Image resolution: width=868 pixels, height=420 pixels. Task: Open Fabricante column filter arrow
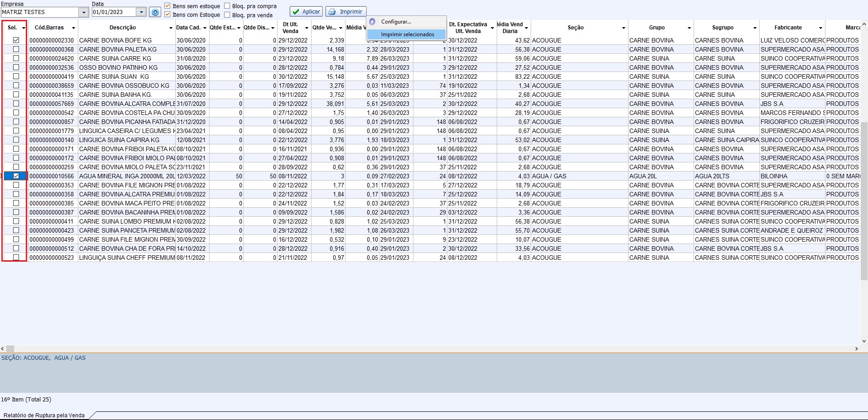click(x=820, y=28)
